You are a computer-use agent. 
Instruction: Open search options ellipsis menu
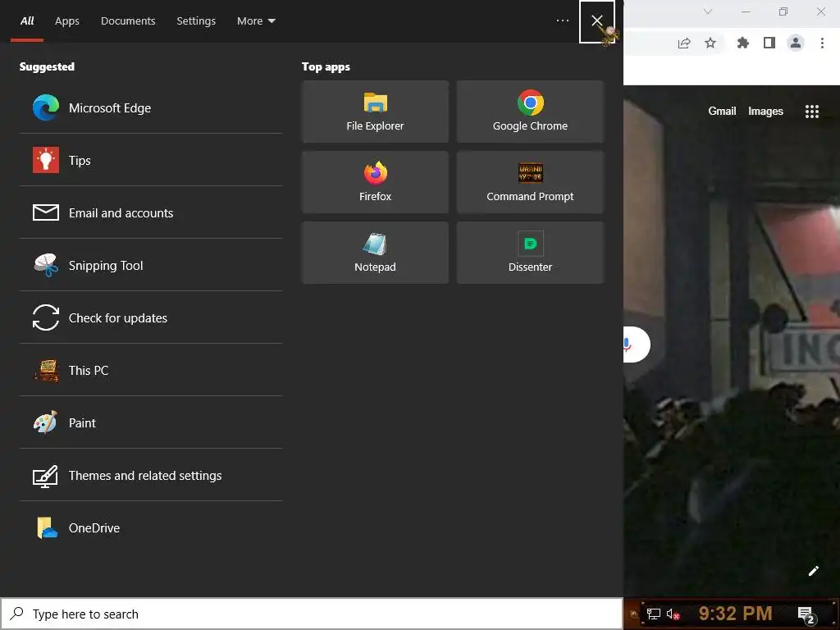[563, 21]
